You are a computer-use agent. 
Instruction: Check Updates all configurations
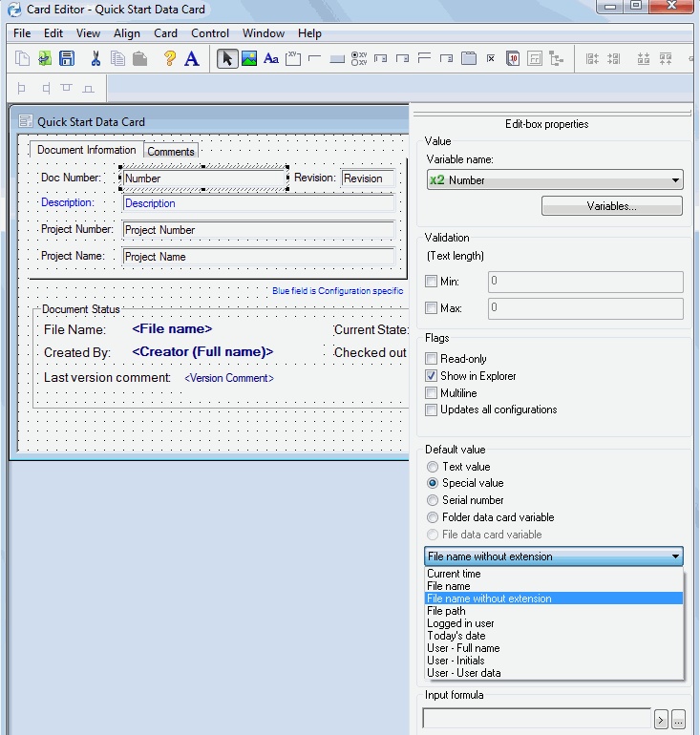click(431, 409)
